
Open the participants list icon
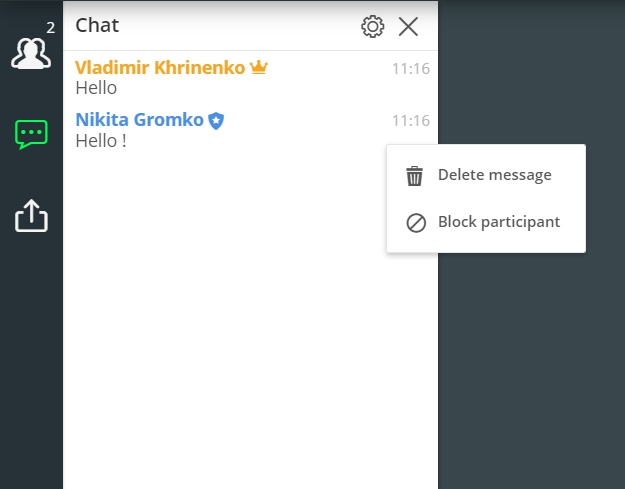pyautogui.click(x=31, y=53)
